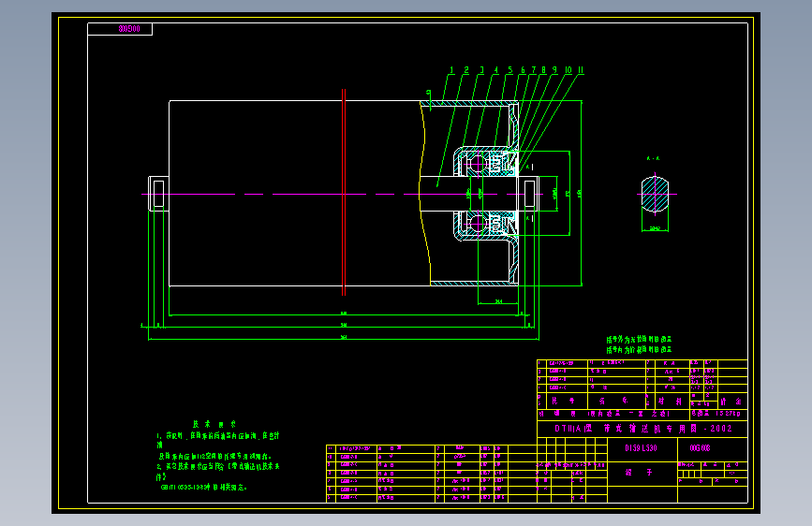This screenshot has width=812, height=526.
Task: Click the magenta horizontal centerline
Action: [342, 194]
